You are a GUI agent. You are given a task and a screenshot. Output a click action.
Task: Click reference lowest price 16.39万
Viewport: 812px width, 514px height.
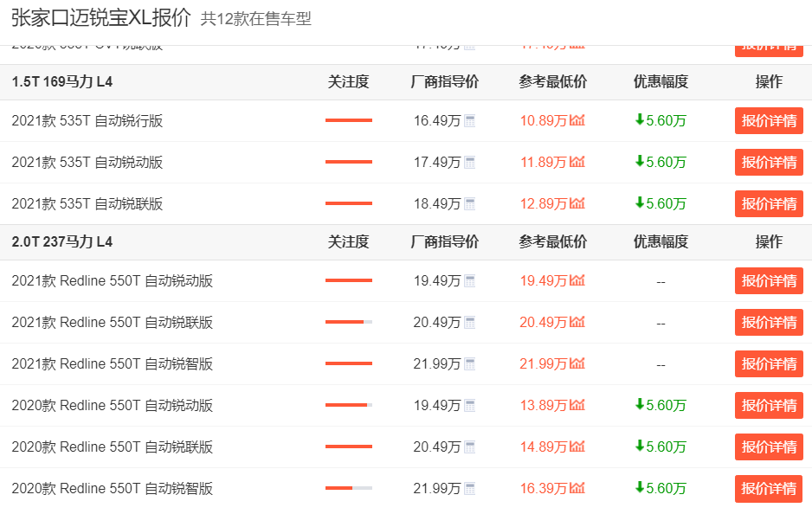pos(544,487)
